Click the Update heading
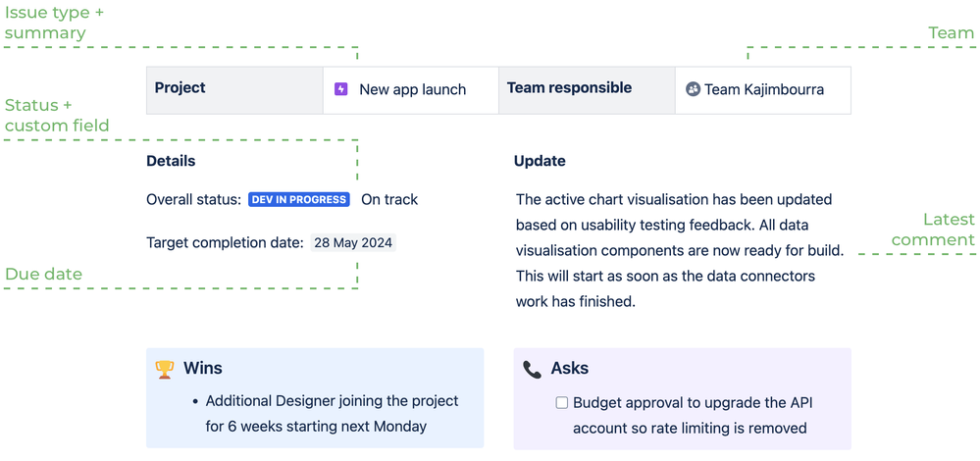 click(x=540, y=161)
